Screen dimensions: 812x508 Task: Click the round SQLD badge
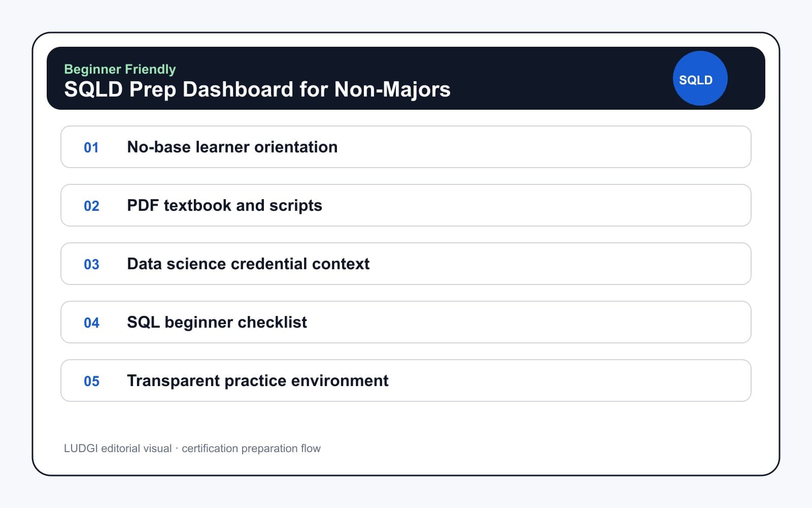tap(700, 78)
